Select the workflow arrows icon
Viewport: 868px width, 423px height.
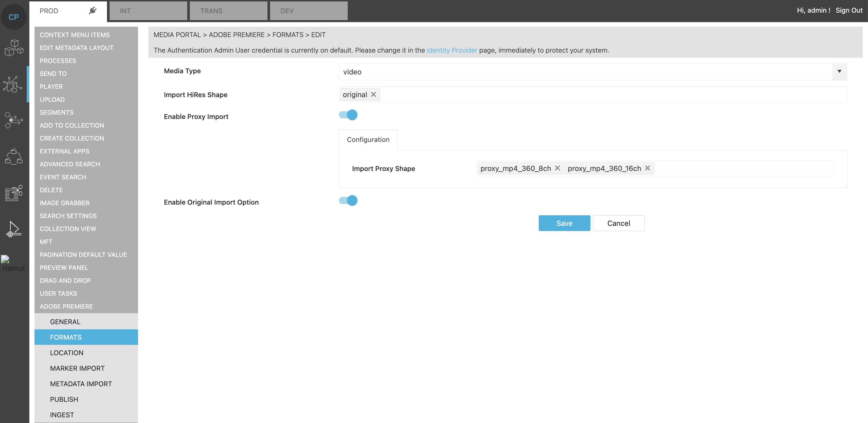coord(13,120)
